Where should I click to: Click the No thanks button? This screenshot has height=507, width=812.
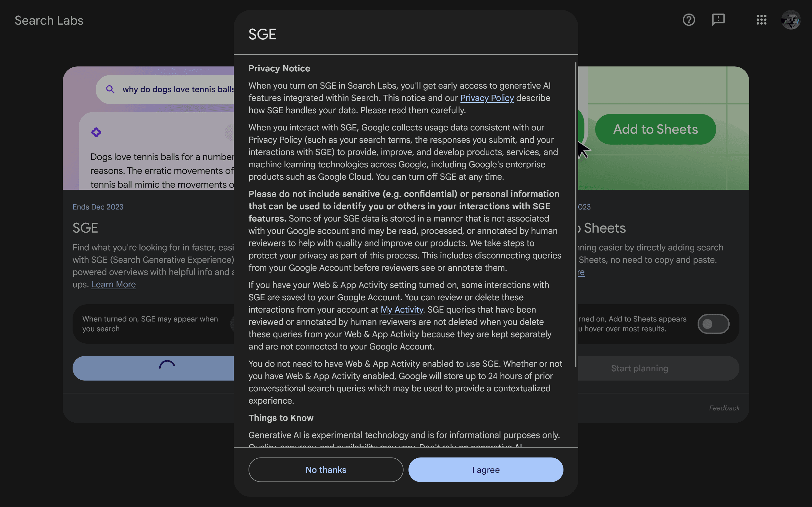click(325, 470)
